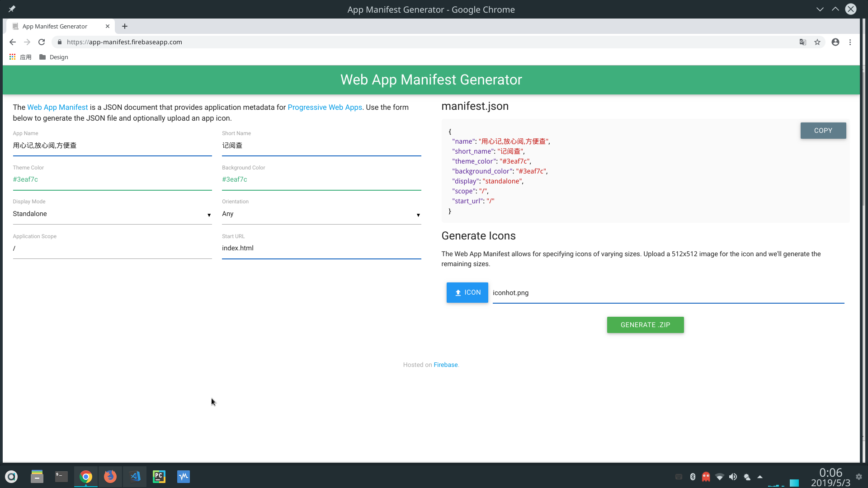This screenshot has height=488, width=868.
Task: Click the COPY button for manifest.json
Action: click(x=823, y=130)
